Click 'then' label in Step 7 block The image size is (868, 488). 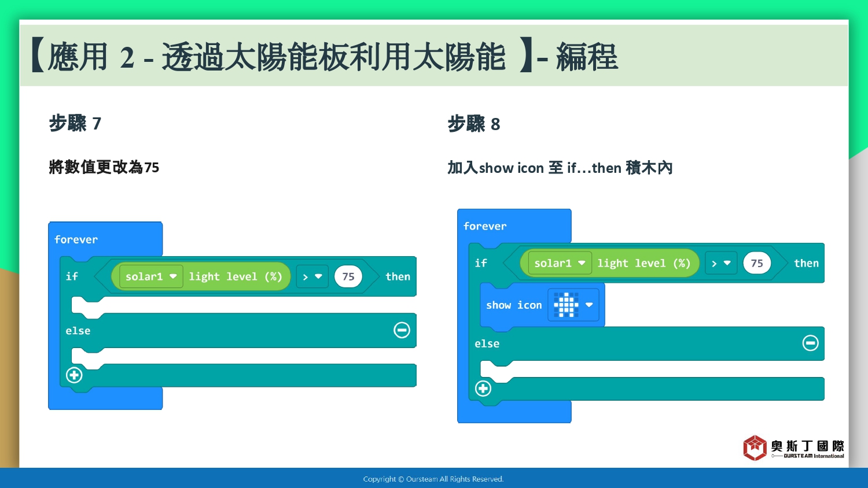(398, 276)
